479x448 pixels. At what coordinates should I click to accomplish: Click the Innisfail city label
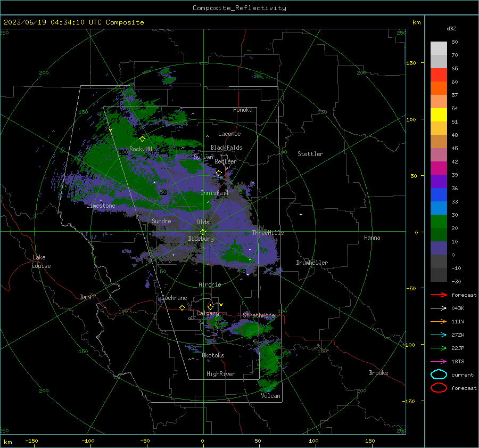coord(214,193)
